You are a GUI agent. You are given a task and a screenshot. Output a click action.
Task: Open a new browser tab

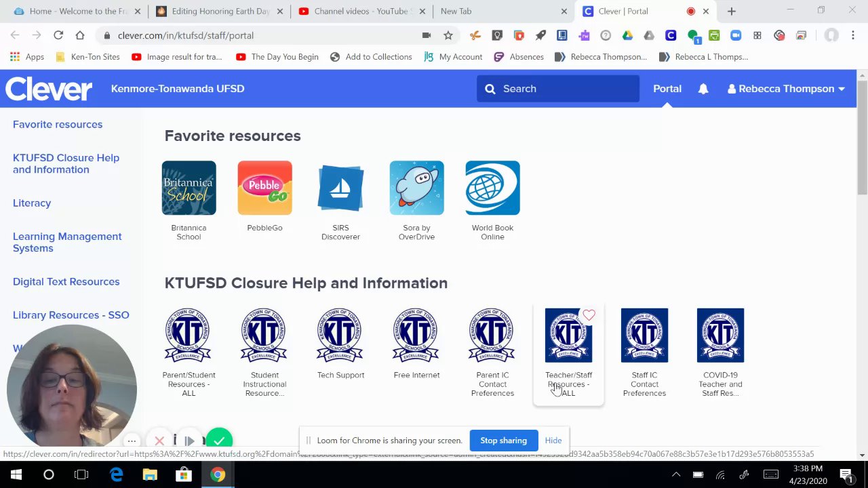(x=731, y=11)
